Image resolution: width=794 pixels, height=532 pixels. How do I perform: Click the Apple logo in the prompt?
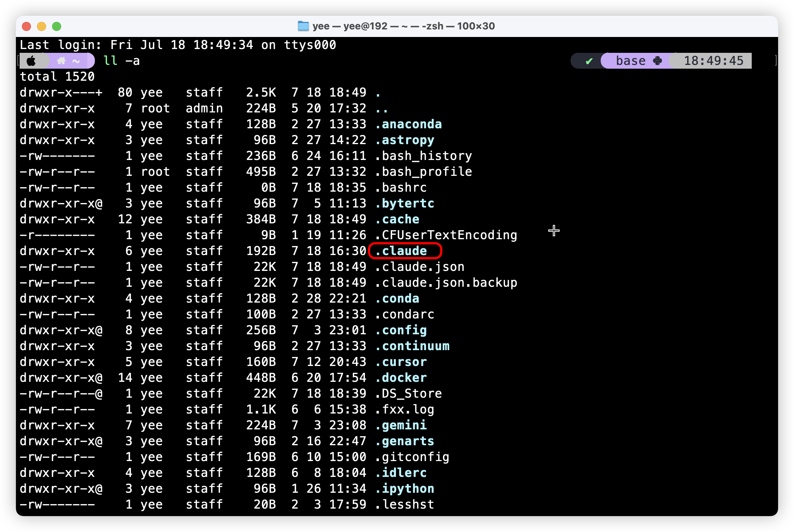31,61
